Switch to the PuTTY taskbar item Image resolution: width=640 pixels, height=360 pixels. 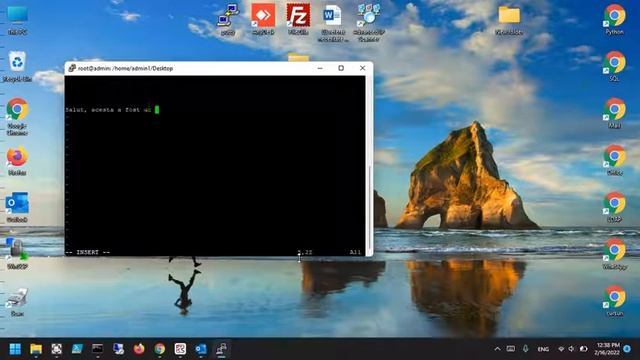coord(221,349)
